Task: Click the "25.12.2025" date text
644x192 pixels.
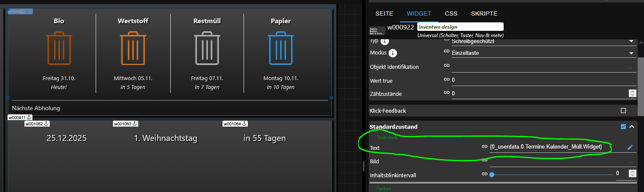Action: click(67, 138)
